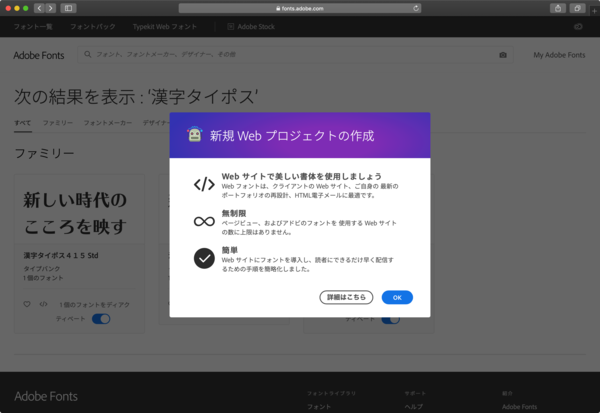This screenshot has width=600, height=413.
Task: Open 詳細はこちら for more details
Action: click(346, 297)
